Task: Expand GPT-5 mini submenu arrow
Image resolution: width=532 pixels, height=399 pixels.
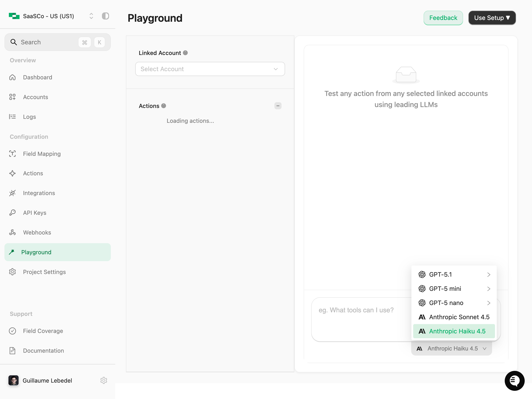Action: pyautogui.click(x=489, y=289)
